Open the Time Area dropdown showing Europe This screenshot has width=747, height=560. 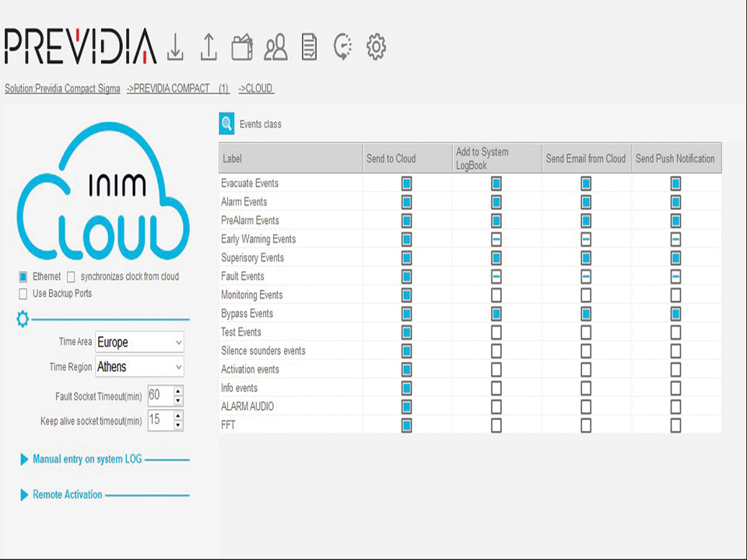[x=139, y=342]
